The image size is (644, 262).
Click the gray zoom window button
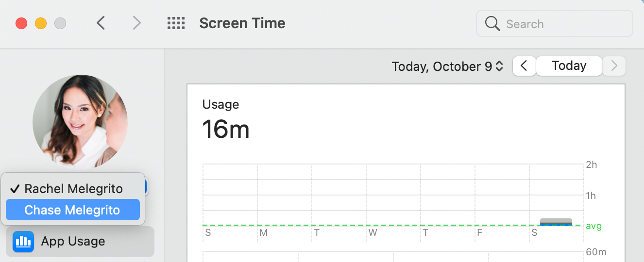click(x=60, y=23)
